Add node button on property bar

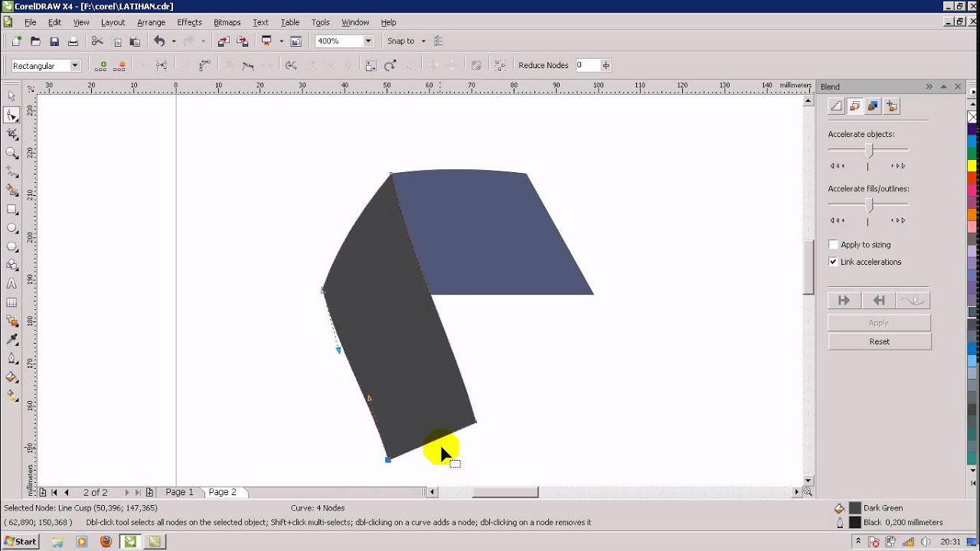coord(100,66)
